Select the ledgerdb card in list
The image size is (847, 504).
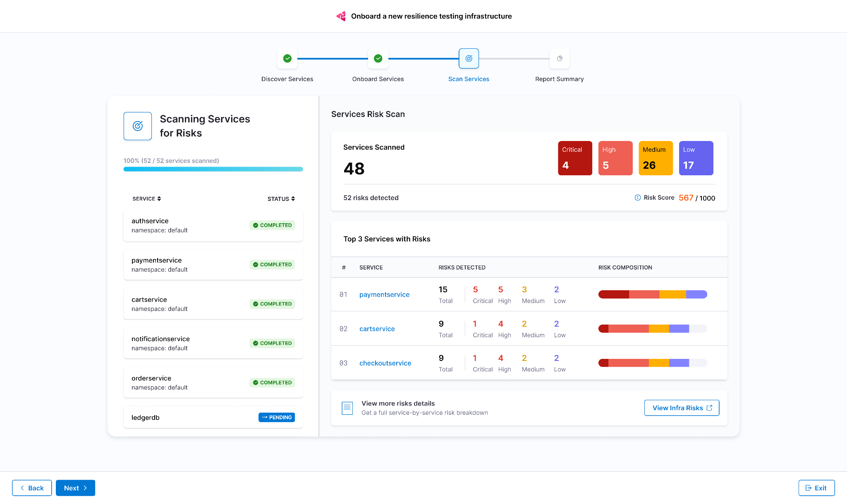pos(213,417)
